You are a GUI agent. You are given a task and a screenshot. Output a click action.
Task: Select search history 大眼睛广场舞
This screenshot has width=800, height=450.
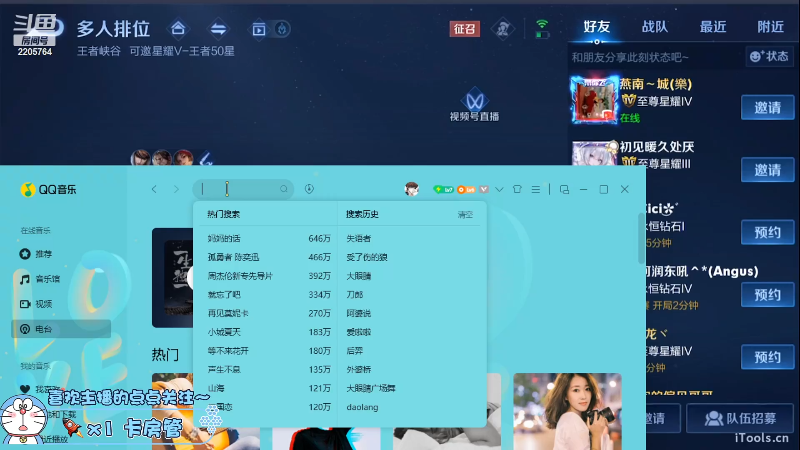coord(371,388)
